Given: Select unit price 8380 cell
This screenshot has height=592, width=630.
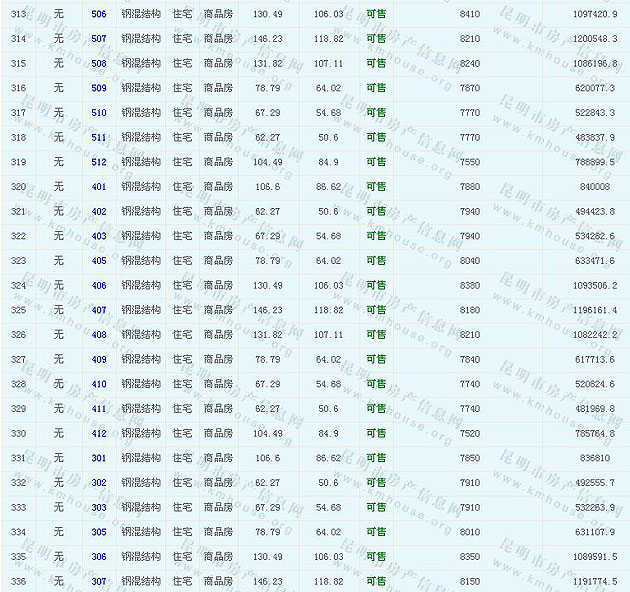Looking at the screenshot, I should coord(469,285).
